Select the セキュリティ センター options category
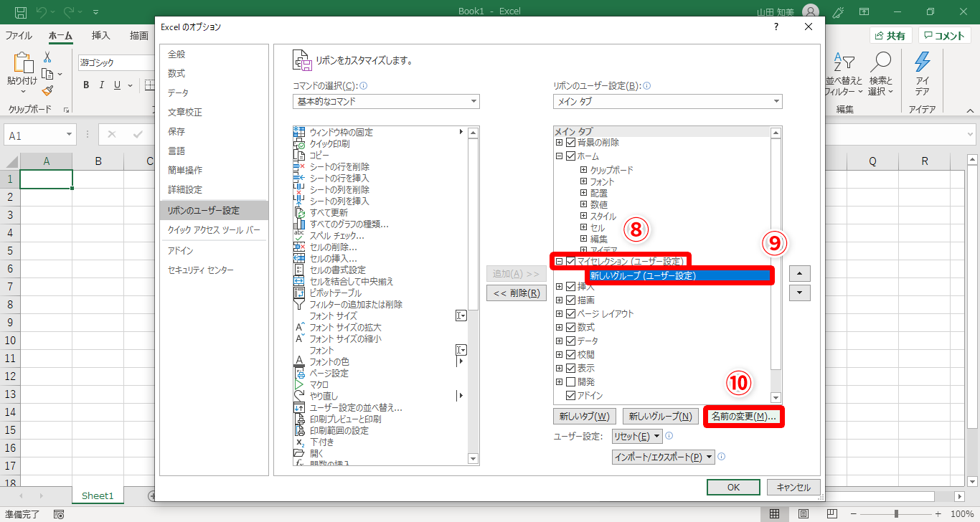The image size is (980, 522). tap(214, 270)
